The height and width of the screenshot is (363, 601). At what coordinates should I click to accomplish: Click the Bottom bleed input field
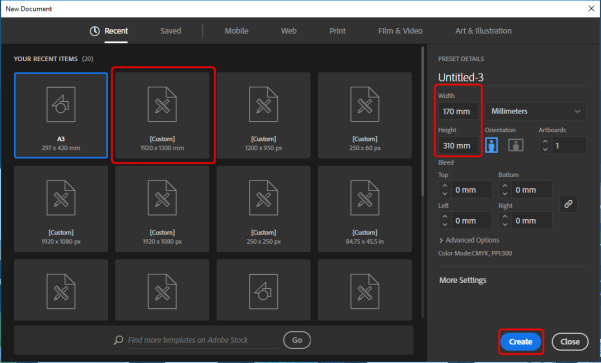coord(531,190)
